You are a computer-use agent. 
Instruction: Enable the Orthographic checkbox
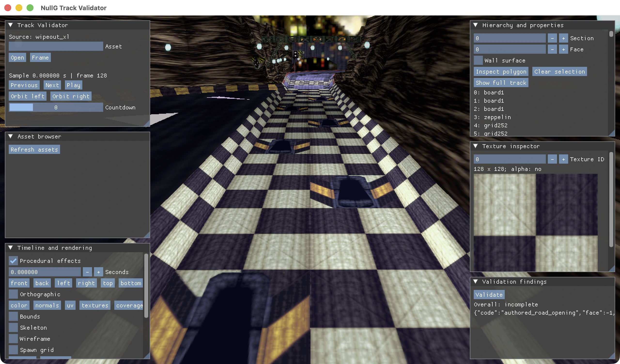pos(13,294)
